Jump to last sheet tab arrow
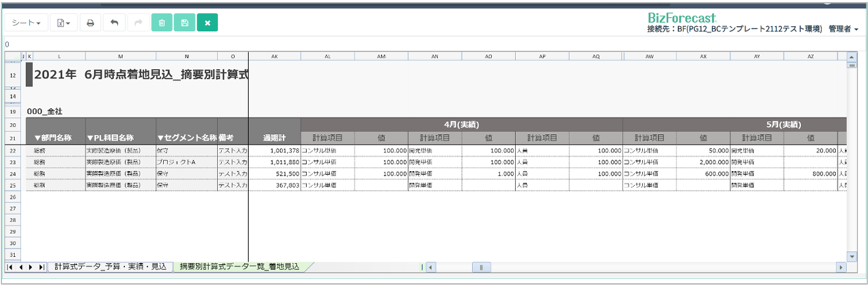Viewport: 868px width, 286px height. click(x=41, y=267)
